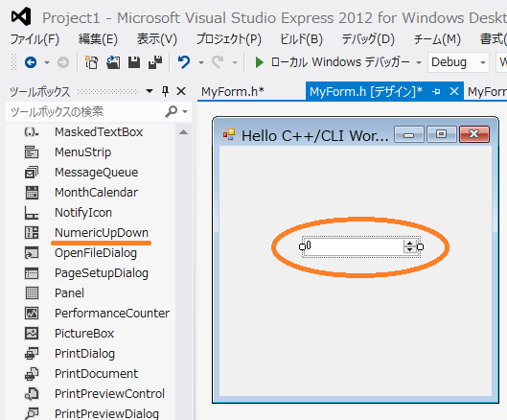The height and width of the screenshot is (420, 507).
Task: Open the Redo history dropdown arrow
Action: coord(235,62)
